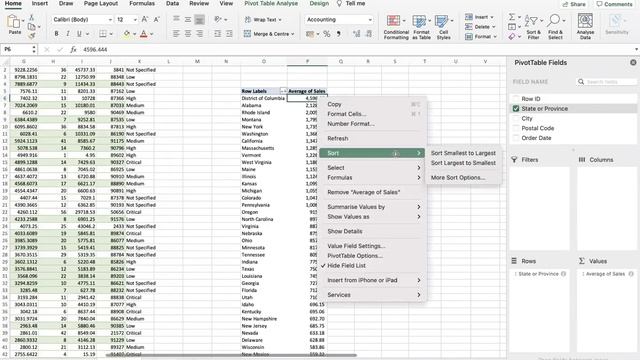Click Tell me search

(x=351, y=3)
